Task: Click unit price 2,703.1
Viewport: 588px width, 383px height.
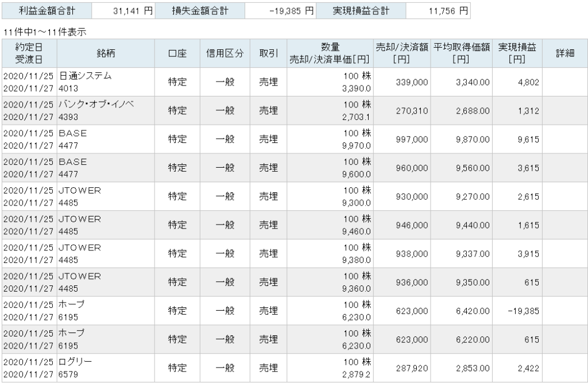Action: tap(356, 117)
